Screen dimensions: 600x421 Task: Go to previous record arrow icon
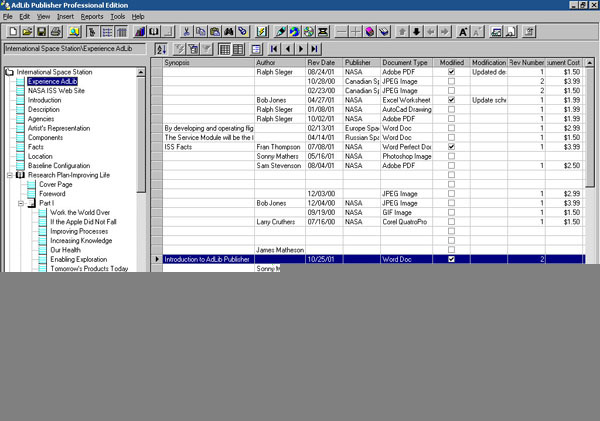click(x=287, y=49)
